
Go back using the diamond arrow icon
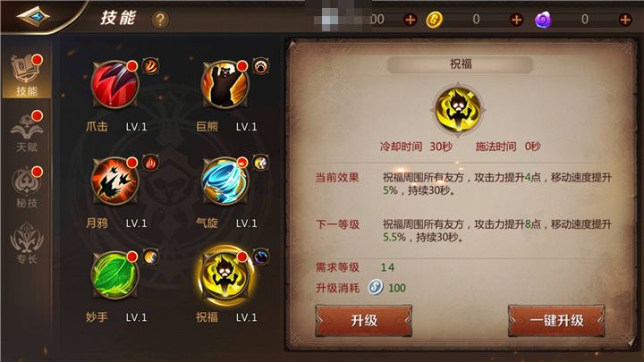click(33, 17)
